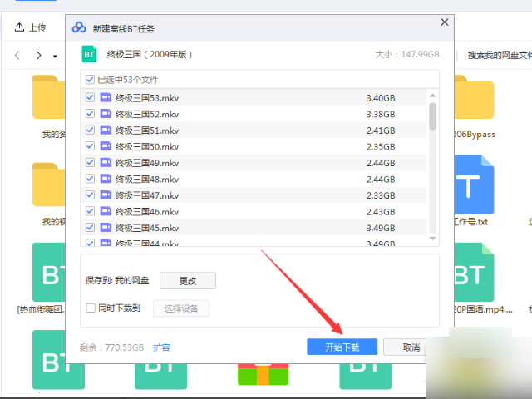Click the file list vertical scrollbar thumb
This screenshot has width=532, height=399.
(x=432, y=116)
